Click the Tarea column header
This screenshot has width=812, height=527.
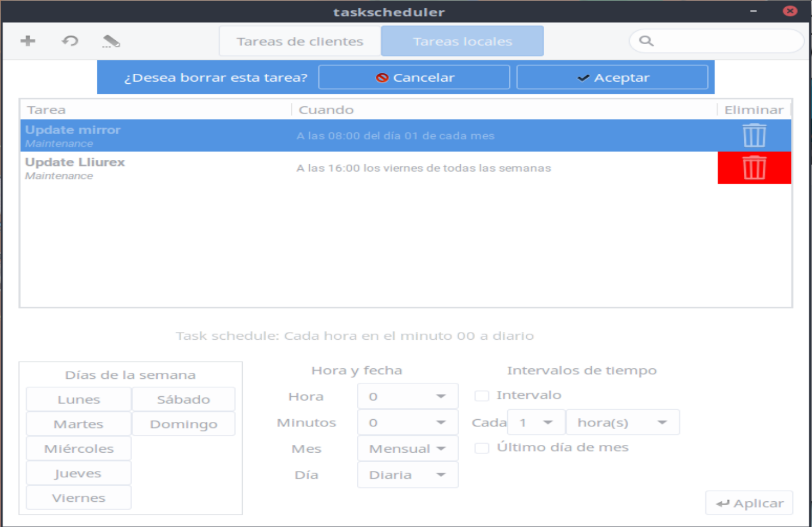click(156, 110)
